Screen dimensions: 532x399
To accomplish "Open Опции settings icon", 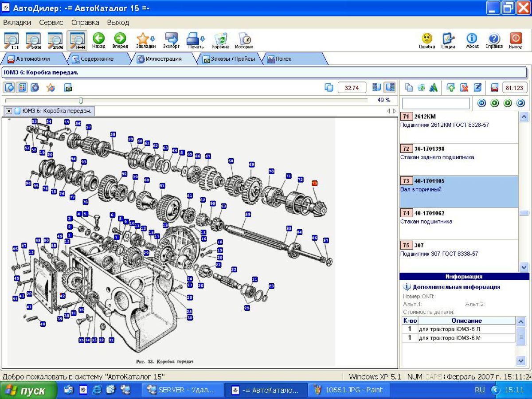I will click(x=448, y=40).
